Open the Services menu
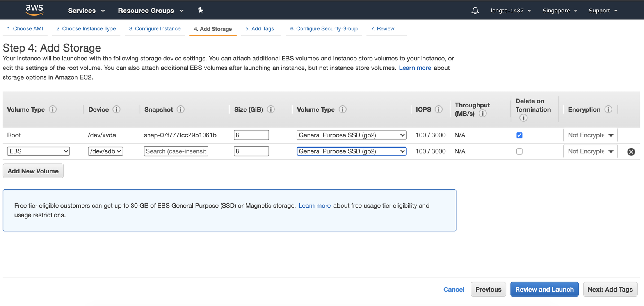This screenshot has width=644, height=306. pos(86,11)
